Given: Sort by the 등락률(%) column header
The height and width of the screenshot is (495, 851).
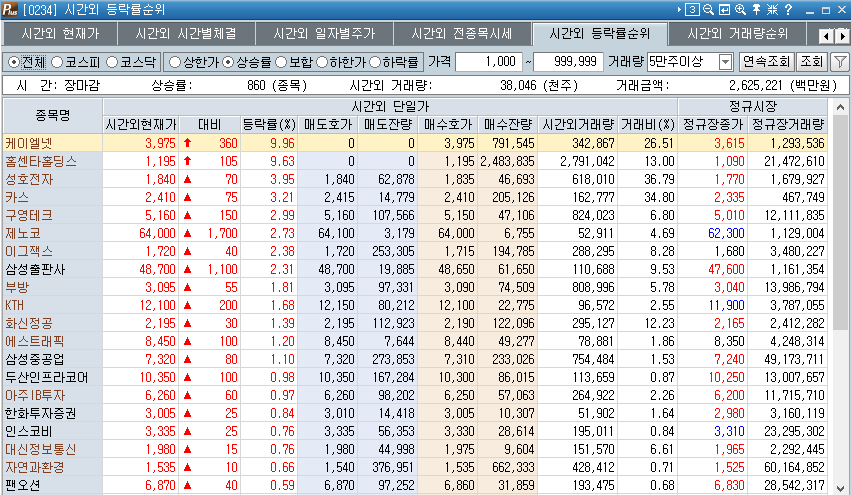Looking at the screenshot, I should 269,125.
